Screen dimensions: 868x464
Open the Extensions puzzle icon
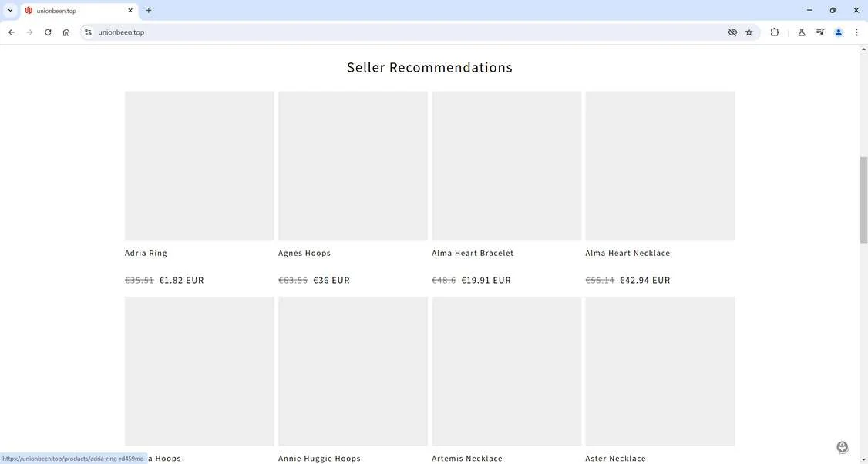[x=775, y=32]
